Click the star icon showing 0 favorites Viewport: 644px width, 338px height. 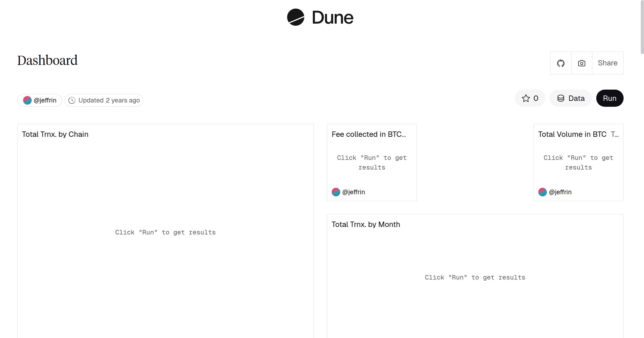526,98
